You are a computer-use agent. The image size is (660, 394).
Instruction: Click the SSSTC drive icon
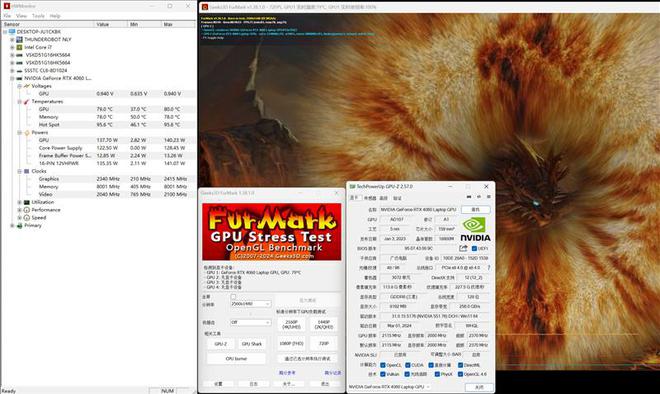pos(19,70)
